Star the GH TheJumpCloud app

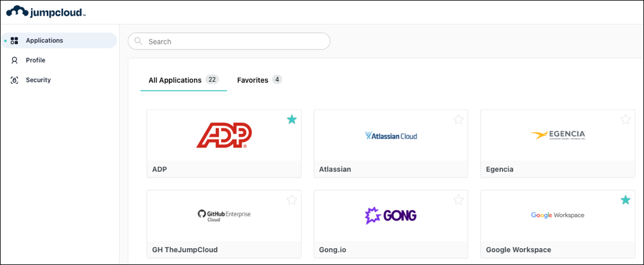(292, 200)
